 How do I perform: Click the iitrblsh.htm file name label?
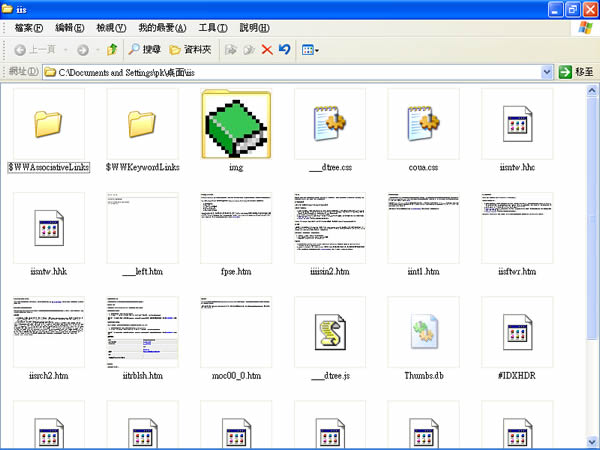pos(143,376)
